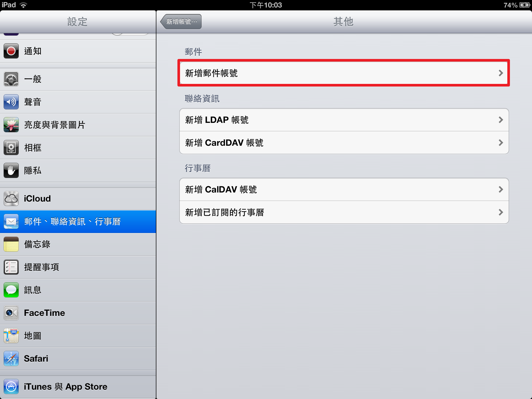Open 新增已訂閱的行事曆 row
This screenshot has width=532, height=399.
click(x=344, y=212)
